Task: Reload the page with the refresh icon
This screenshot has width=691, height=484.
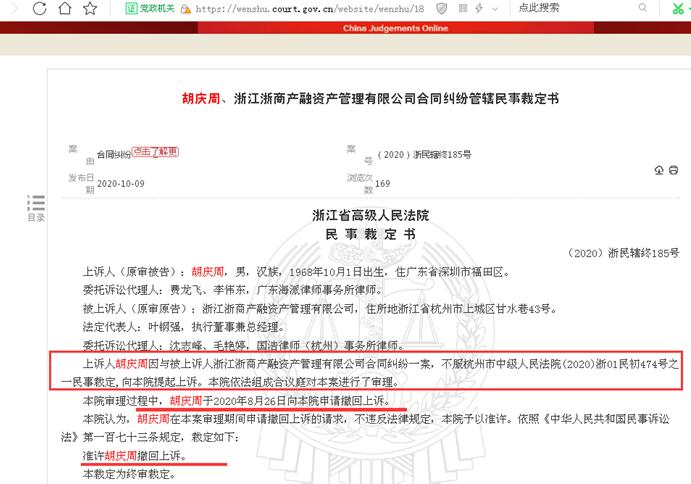Action: [x=40, y=8]
